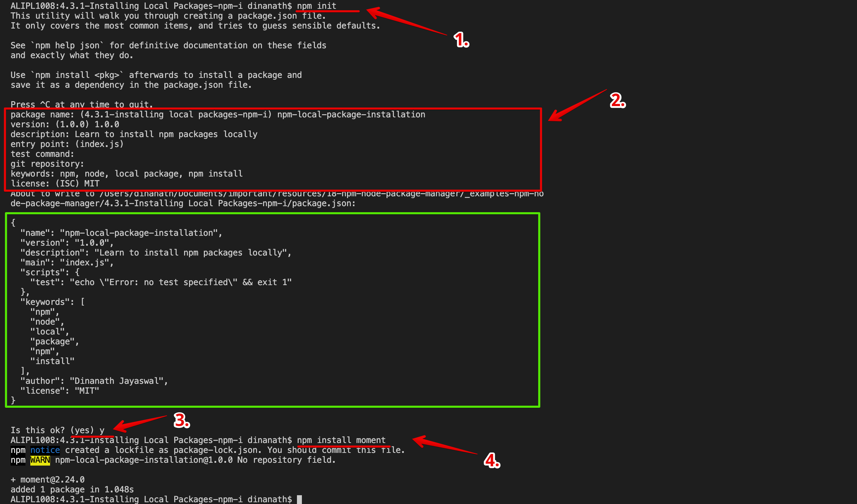Click the step number 3 annotation
Screen dimensions: 857x504
pyautogui.click(x=181, y=420)
